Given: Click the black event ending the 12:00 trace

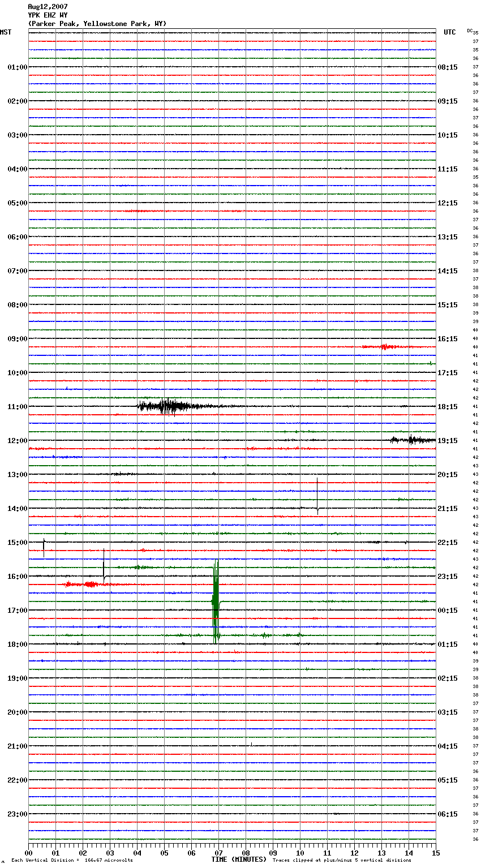Looking at the screenshot, I should click(x=413, y=440).
